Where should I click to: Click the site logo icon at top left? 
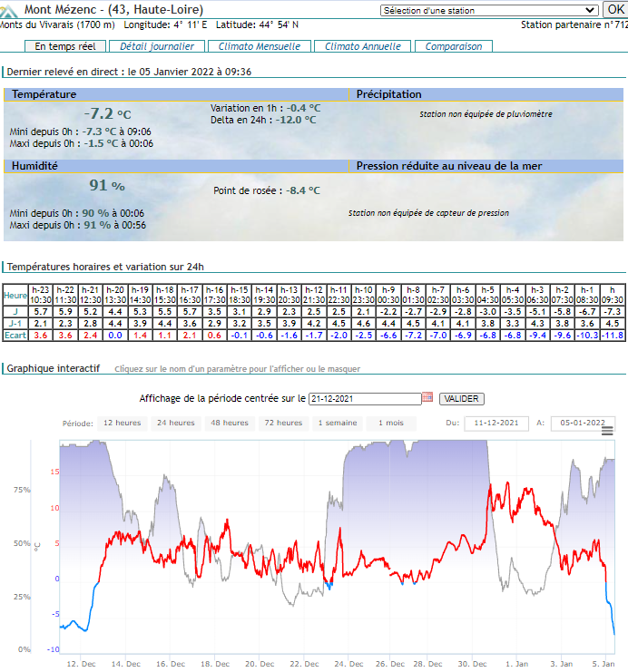tap(8, 11)
